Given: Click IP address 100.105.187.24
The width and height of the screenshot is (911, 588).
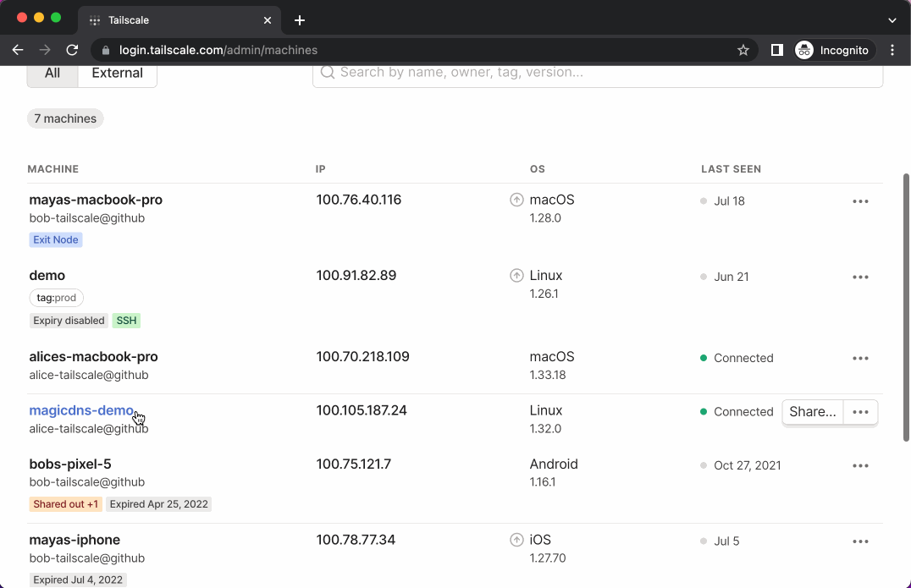Looking at the screenshot, I should [362, 410].
